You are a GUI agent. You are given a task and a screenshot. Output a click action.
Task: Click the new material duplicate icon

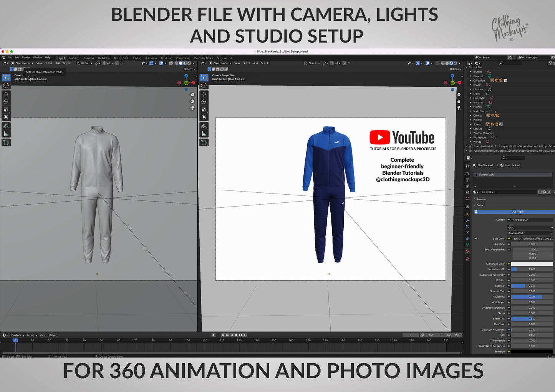(544, 192)
